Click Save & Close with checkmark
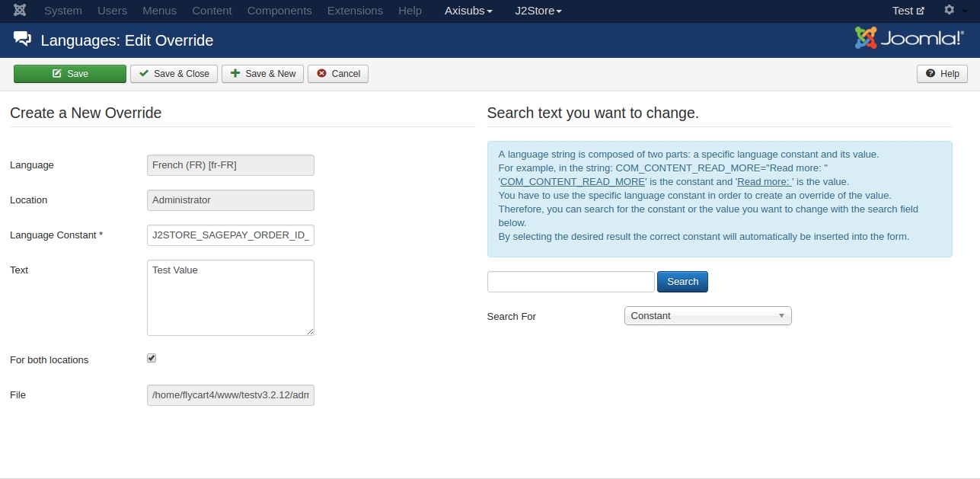 (x=174, y=74)
